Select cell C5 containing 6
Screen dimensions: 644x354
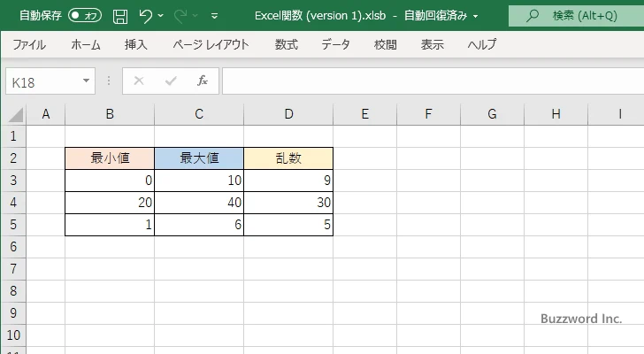[199, 225]
